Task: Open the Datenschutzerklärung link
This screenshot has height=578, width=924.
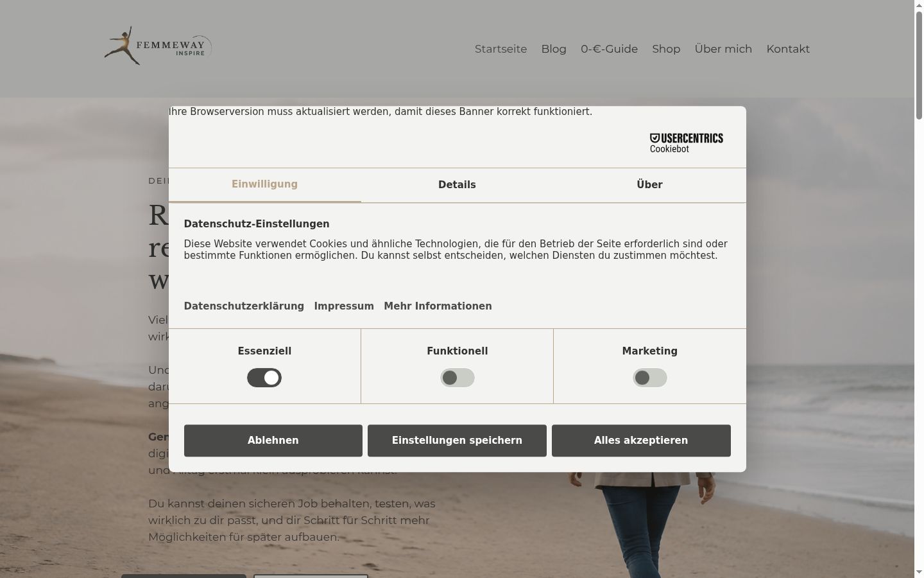Action: pyautogui.click(x=244, y=306)
